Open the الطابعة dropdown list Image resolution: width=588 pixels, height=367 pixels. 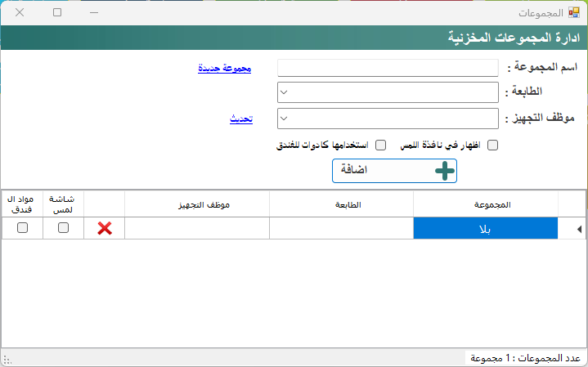pos(284,92)
